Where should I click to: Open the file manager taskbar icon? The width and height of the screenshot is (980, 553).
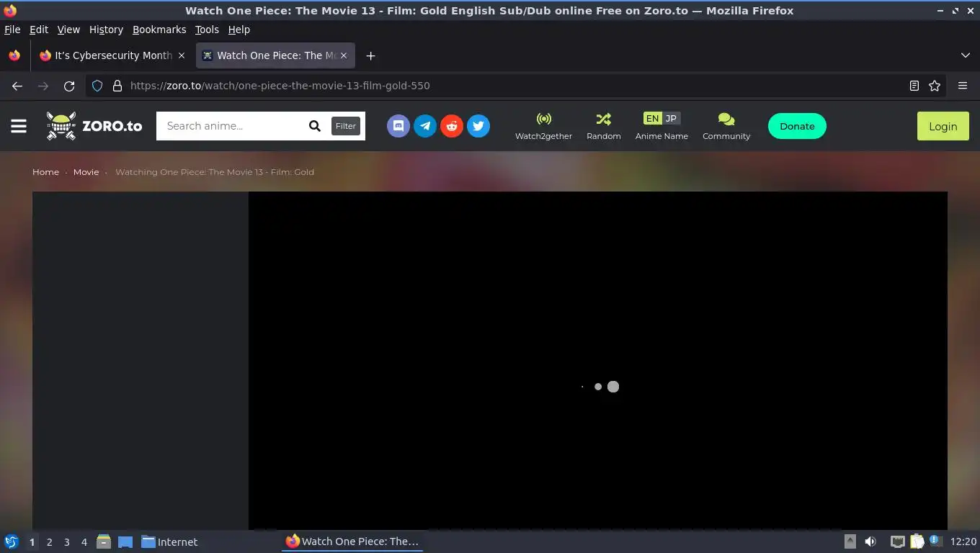[x=104, y=541]
